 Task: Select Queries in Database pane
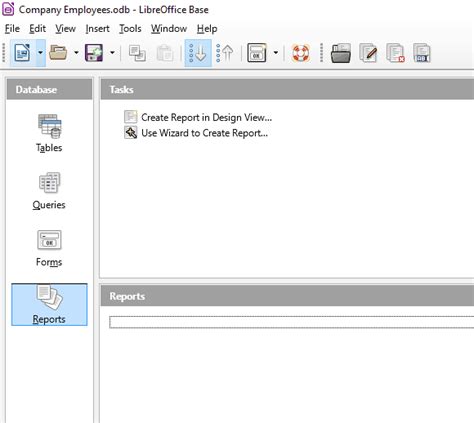coord(49,190)
